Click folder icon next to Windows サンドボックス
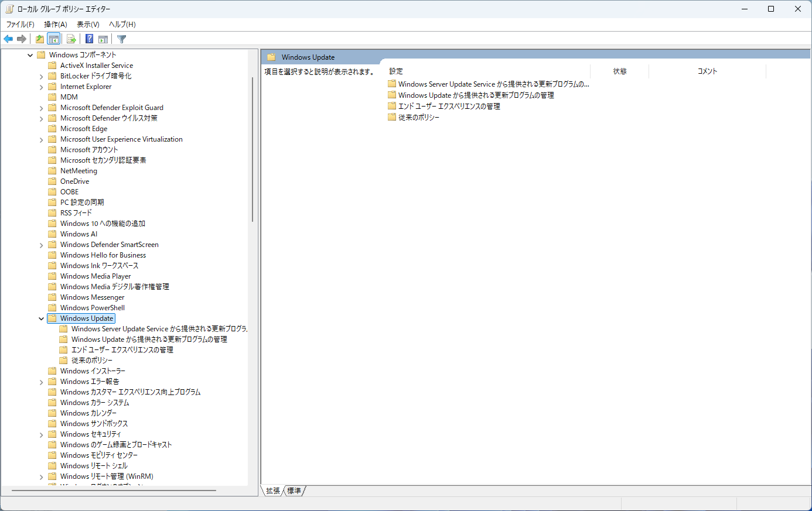This screenshot has width=812, height=511. coord(52,424)
